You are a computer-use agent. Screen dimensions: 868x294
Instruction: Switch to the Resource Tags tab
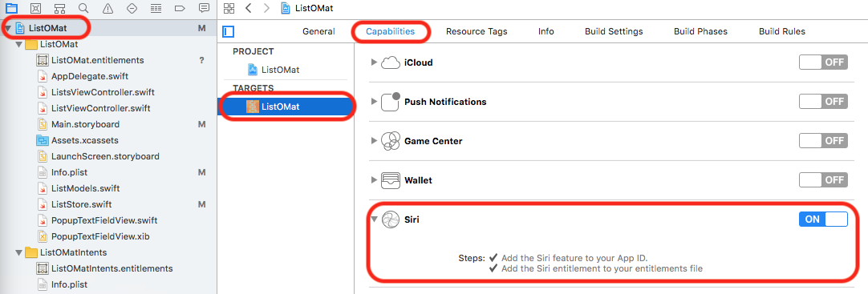tap(477, 31)
